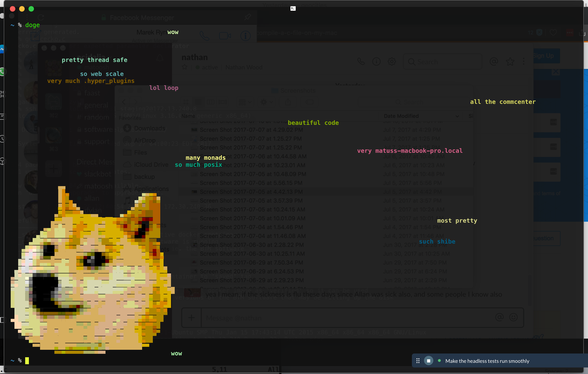
Task: Open mentions via the @ icon near search
Action: click(494, 61)
